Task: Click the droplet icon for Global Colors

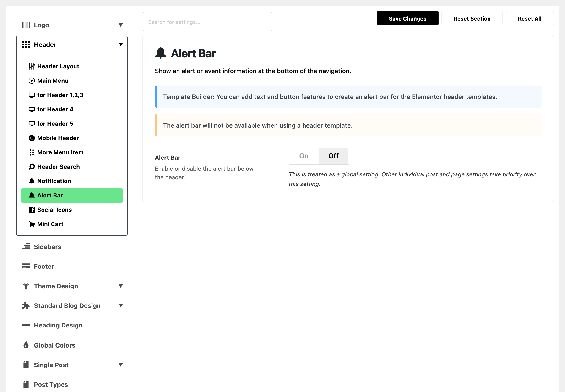Action: [26, 345]
